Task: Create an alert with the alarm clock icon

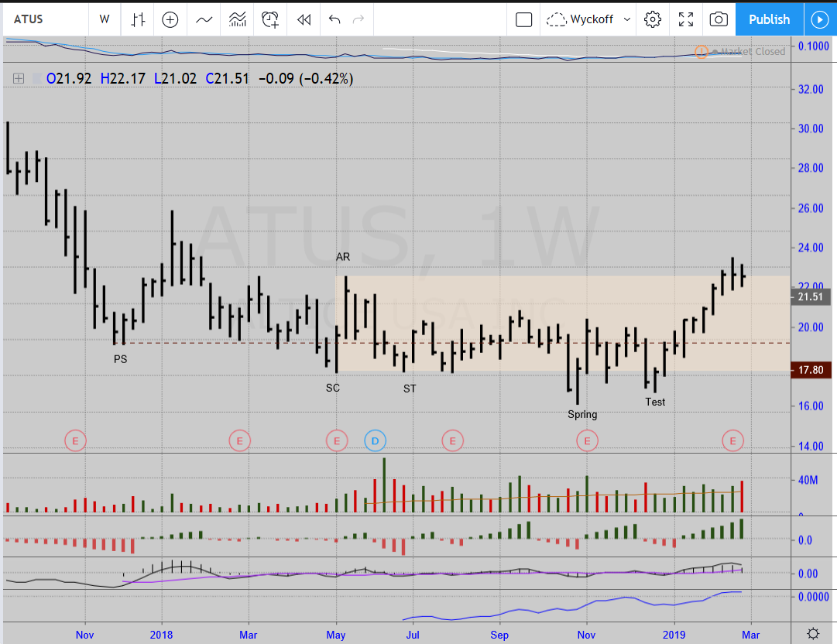Action: [x=270, y=19]
